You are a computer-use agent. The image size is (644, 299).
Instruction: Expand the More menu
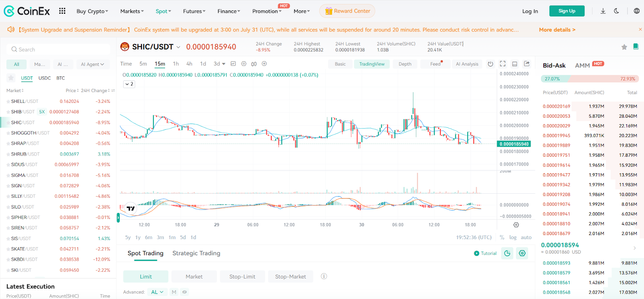click(301, 11)
